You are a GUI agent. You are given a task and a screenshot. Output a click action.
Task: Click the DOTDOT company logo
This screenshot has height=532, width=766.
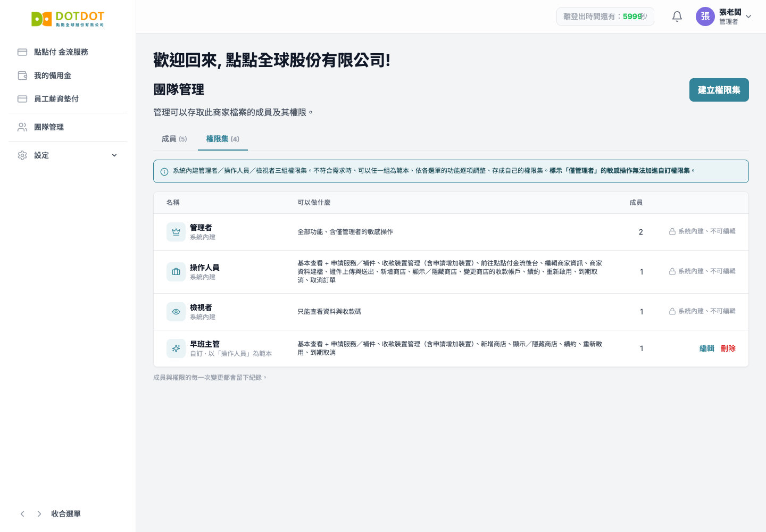(x=68, y=19)
